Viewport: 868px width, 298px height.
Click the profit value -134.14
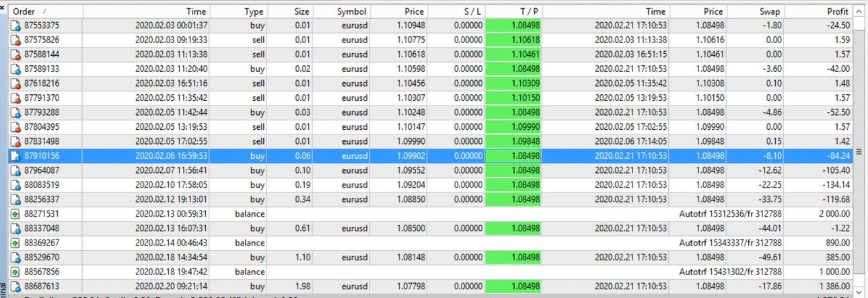pos(836,185)
